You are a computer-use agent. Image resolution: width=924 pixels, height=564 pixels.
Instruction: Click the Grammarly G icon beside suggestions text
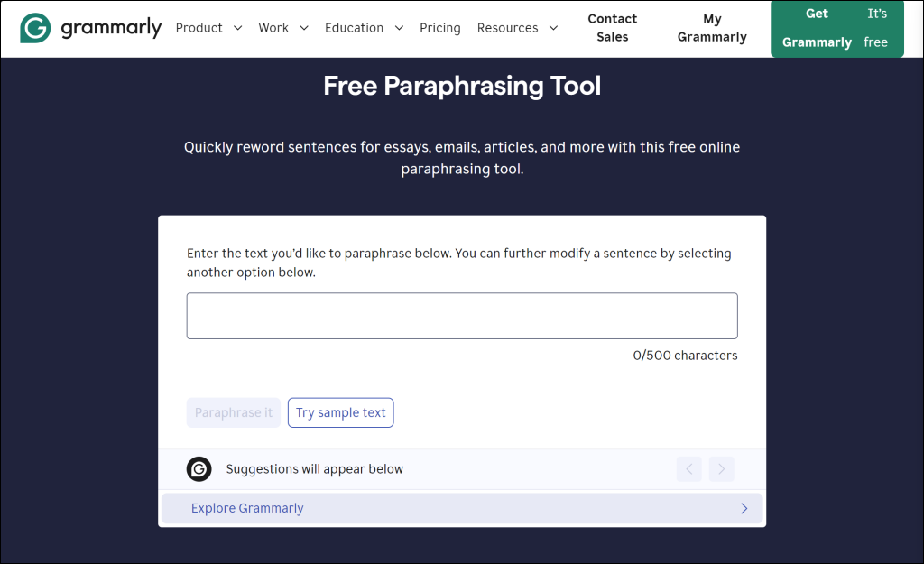coord(199,468)
